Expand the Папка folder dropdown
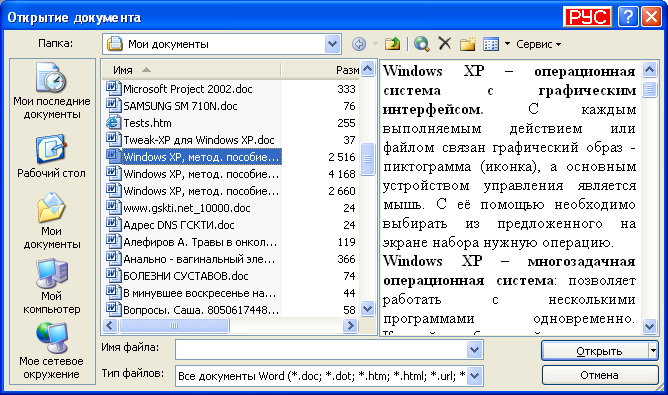This screenshot has width=668, height=395. tap(332, 44)
